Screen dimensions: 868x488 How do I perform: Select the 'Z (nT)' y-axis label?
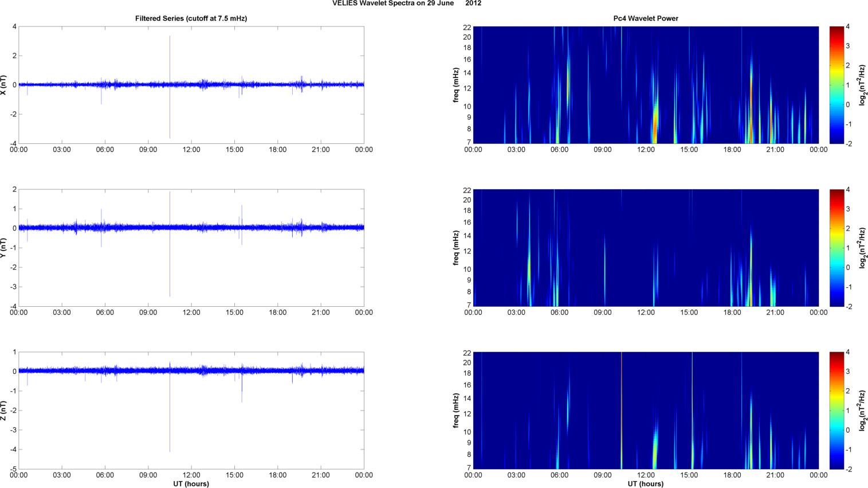(x=5, y=411)
